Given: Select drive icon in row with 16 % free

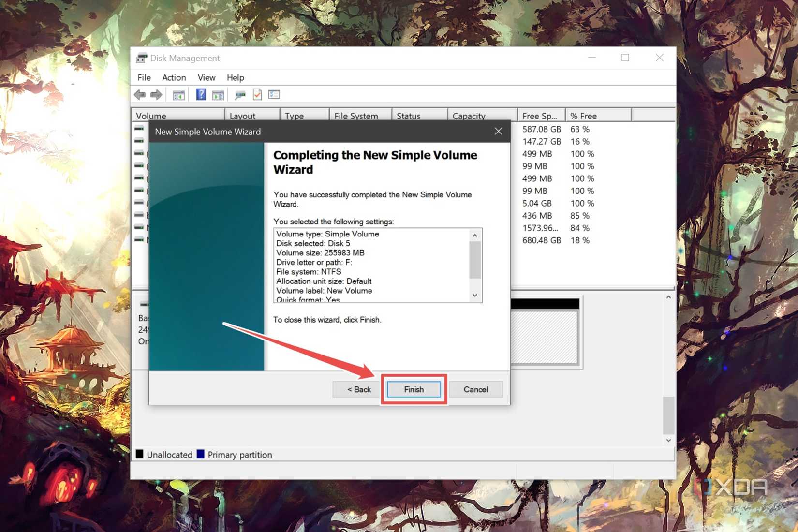Looking at the screenshot, I should coord(139,141).
